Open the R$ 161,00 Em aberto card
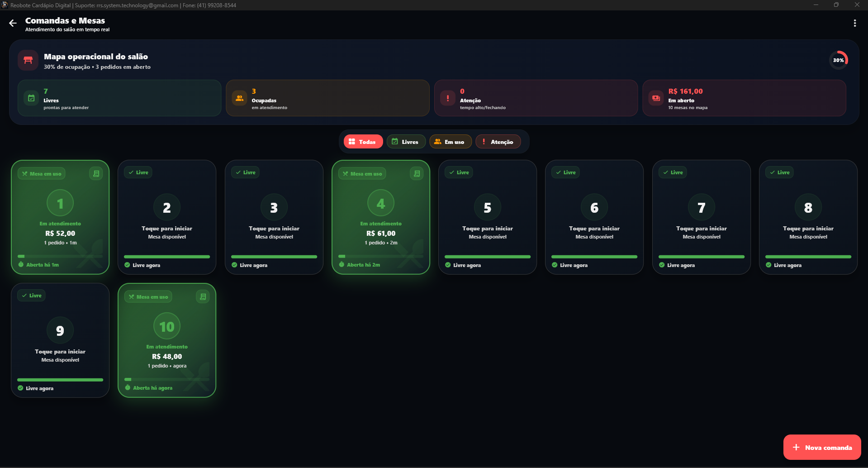Image resolution: width=868 pixels, height=468 pixels. click(x=744, y=98)
